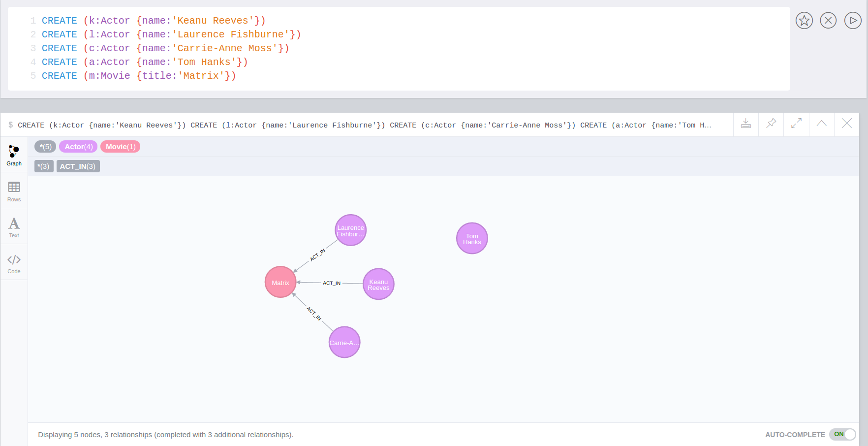Switch to Text view

coord(14,226)
